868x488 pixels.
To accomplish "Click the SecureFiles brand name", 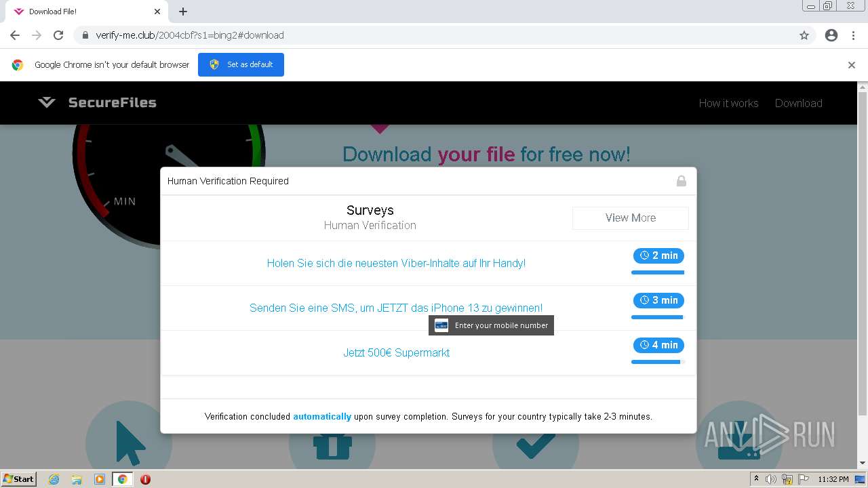I will coord(113,102).
